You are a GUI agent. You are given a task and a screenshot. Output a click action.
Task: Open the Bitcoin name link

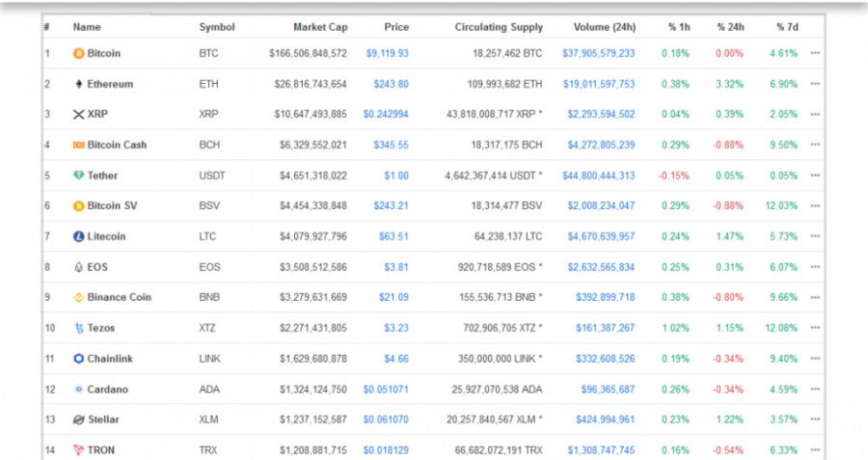pos(103,53)
